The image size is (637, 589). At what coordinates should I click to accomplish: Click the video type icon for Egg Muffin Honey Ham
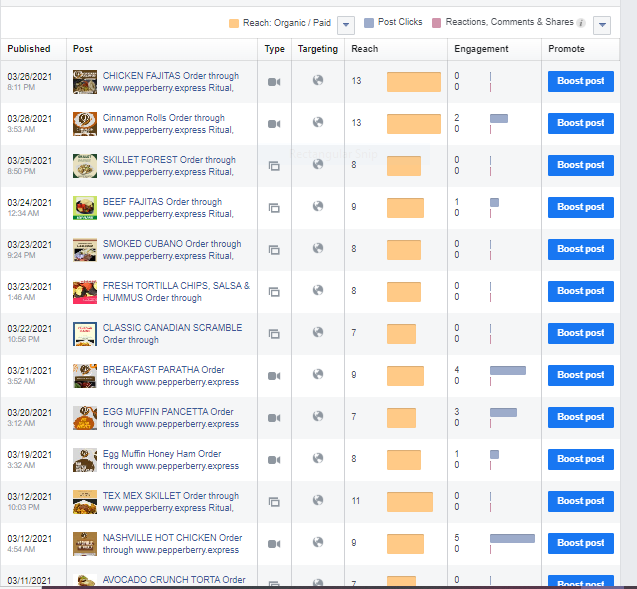point(274,460)
